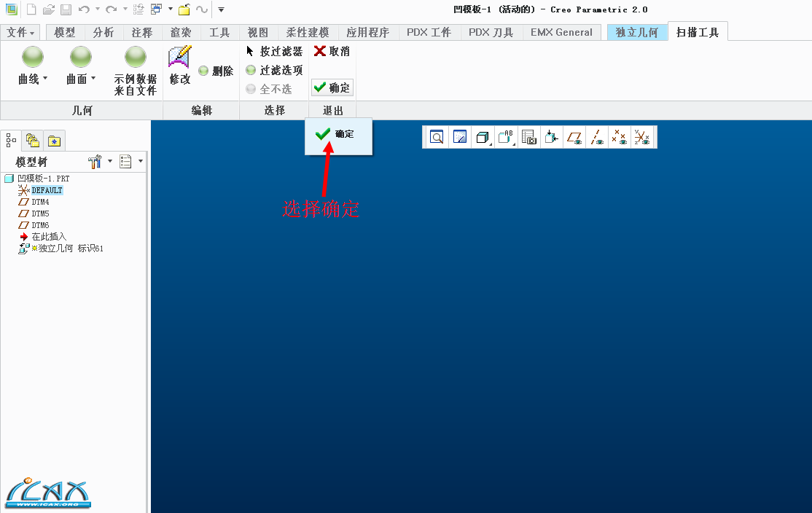Select DTM4 datum plane in tree

click(34, 202)
